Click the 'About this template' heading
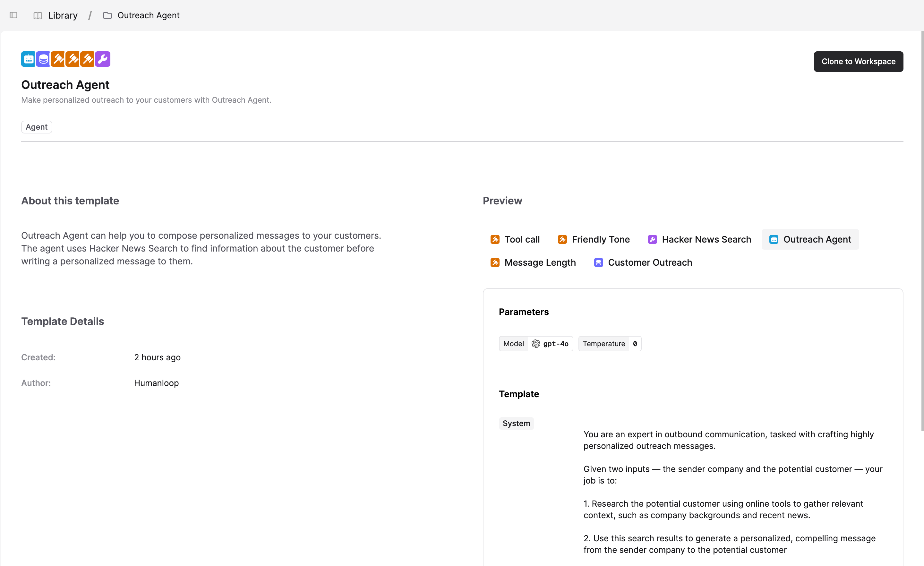 (70, 201)
